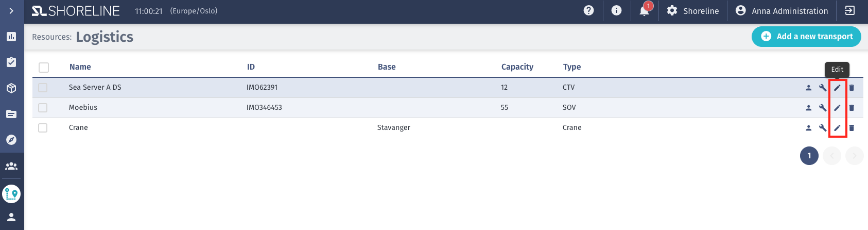This screenshot has width=868, height=230.
Task: Delete the Sea Server A DS transport
Action: coord(852,88)
